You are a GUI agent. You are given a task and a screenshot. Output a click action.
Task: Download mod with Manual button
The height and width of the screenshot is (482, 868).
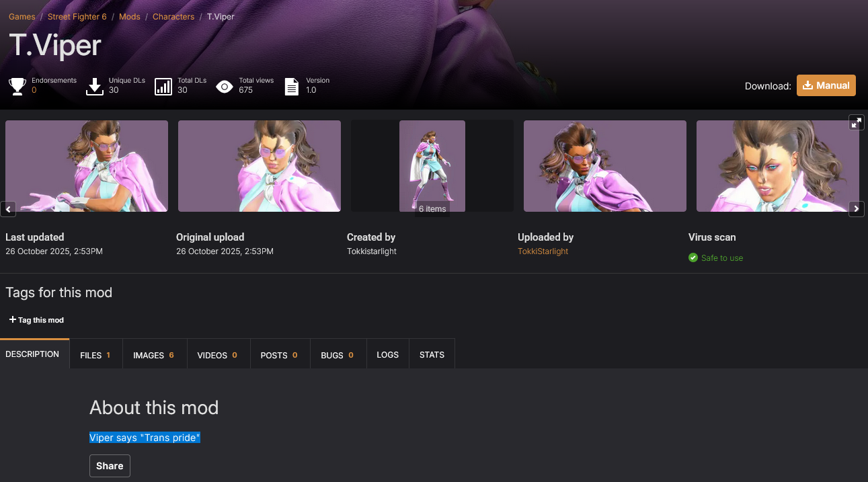[x=826, y=85]
